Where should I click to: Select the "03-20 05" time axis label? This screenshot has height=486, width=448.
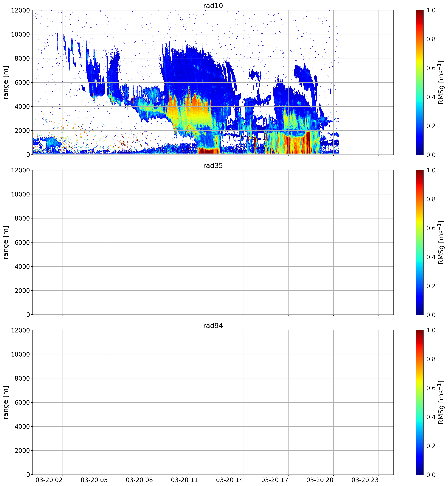point(94,480)
